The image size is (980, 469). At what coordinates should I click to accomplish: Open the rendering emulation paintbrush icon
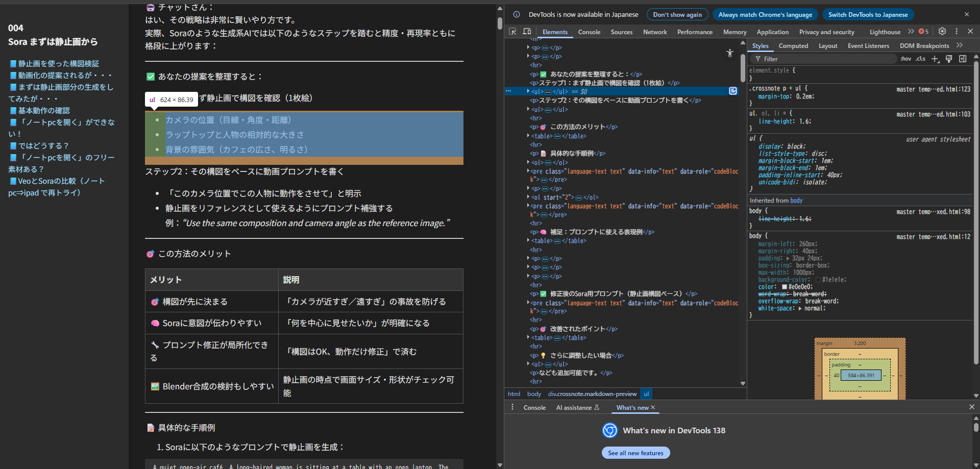[949, 59]
